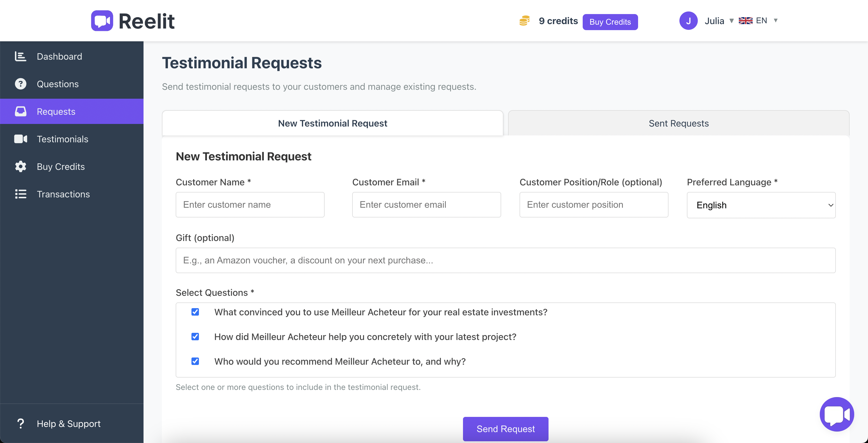Click the gold coins credits icon

pyautogui.click(x=524, y=21)
